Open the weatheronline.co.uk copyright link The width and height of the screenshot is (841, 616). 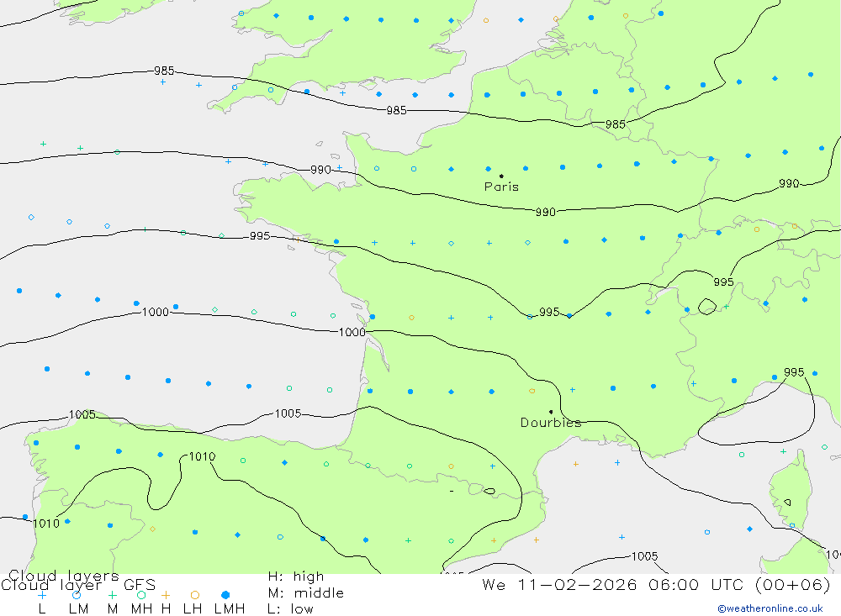tap(770, 608)
